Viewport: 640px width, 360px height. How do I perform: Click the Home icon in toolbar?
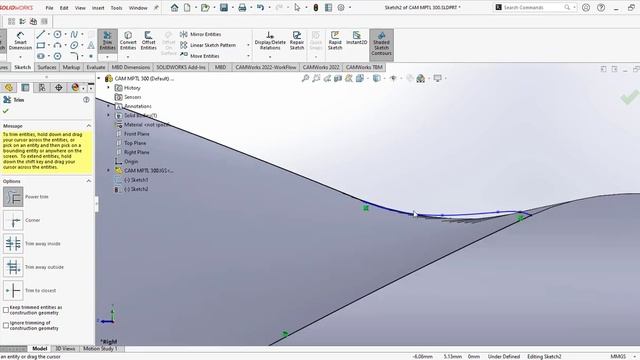(x=174, y=7)
